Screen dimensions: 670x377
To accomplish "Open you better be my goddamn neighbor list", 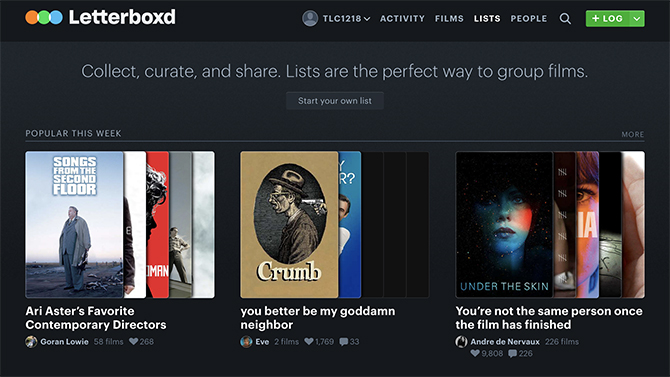I will click(317, 318).
